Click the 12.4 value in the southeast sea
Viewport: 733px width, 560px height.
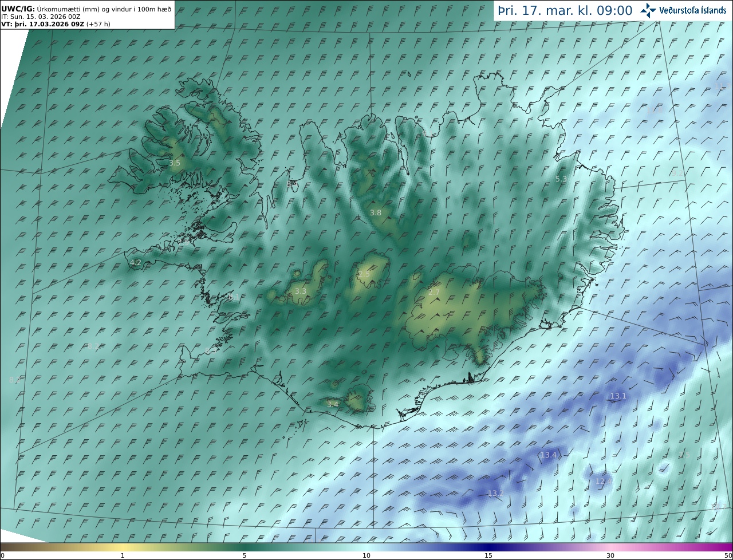point(604,482)
